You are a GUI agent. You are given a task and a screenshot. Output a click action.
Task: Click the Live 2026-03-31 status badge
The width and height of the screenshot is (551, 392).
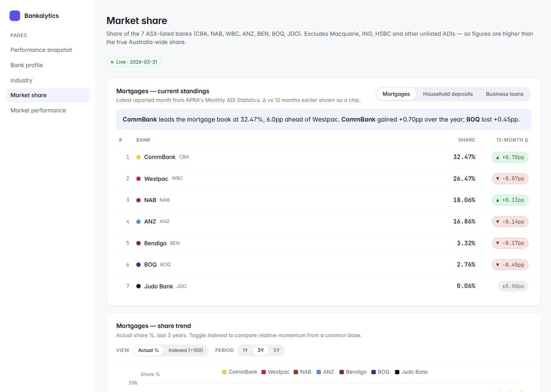pos(134,62)
